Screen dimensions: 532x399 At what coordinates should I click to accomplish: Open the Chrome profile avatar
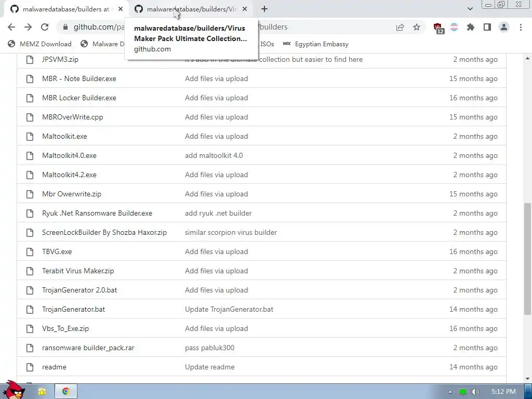click(504, 27)
